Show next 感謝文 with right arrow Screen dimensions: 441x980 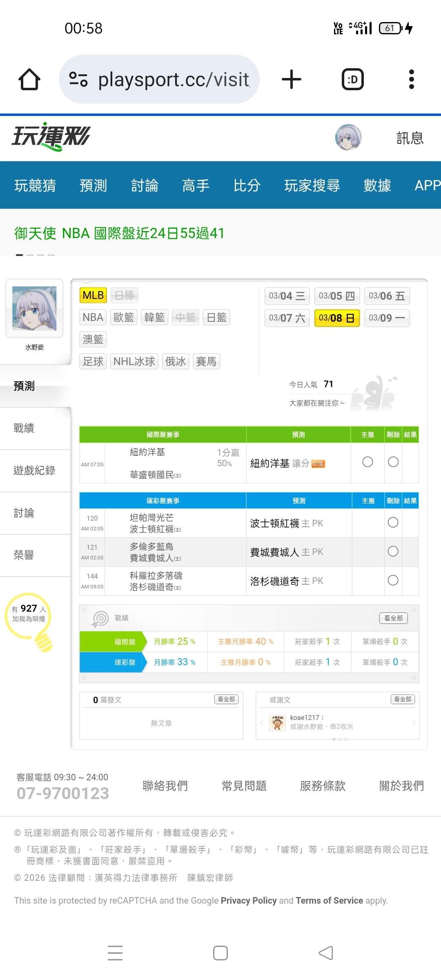click(414, 723)
